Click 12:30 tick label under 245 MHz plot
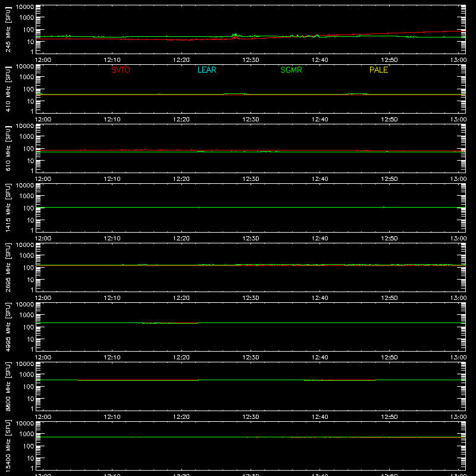This screenshot has height=476, width=476. coord(250,60)
